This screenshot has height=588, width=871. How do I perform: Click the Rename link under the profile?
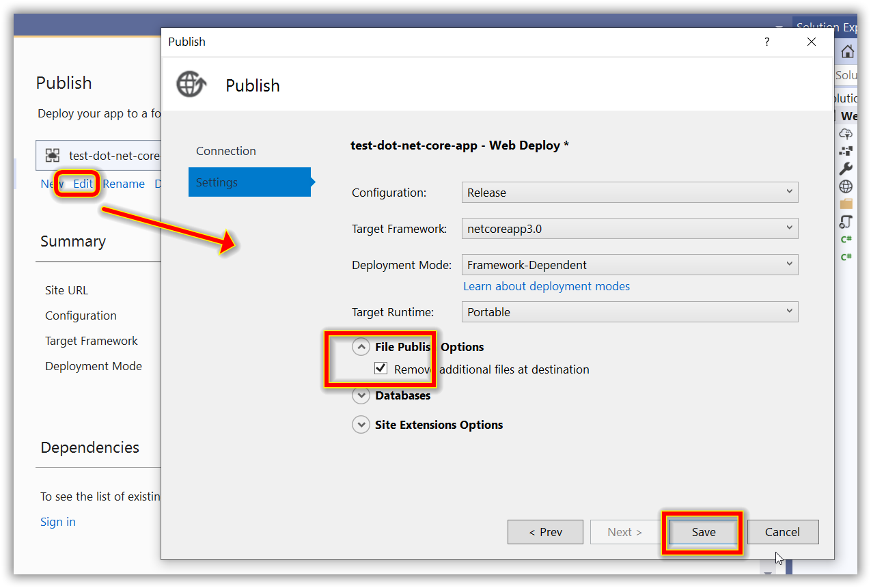(124, 184)
